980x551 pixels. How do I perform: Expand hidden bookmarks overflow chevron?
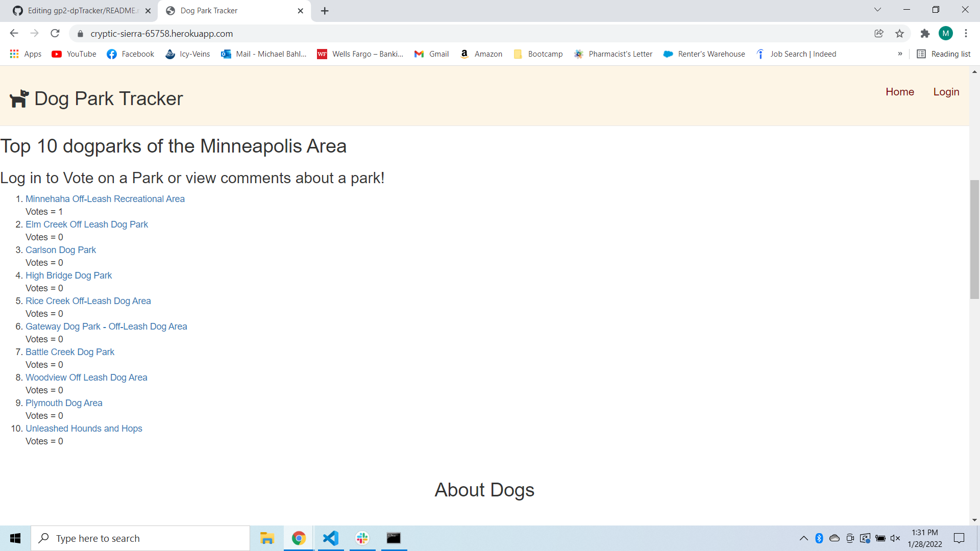900,54
